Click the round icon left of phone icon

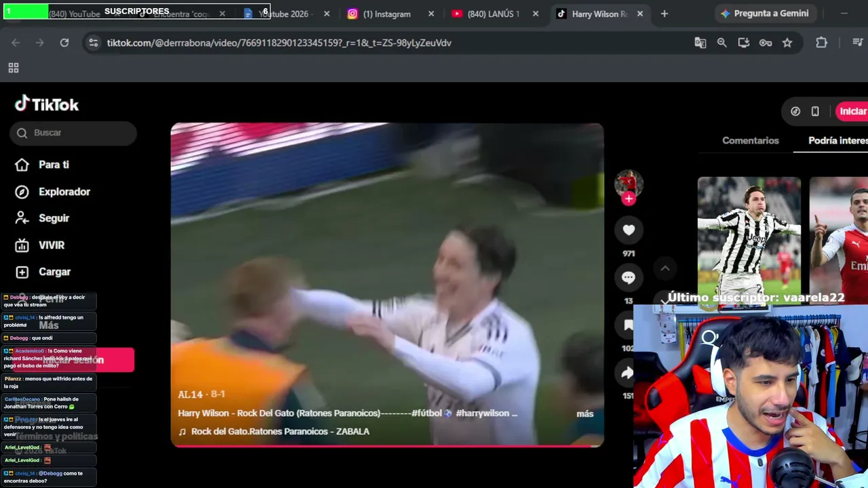point(795,111)
